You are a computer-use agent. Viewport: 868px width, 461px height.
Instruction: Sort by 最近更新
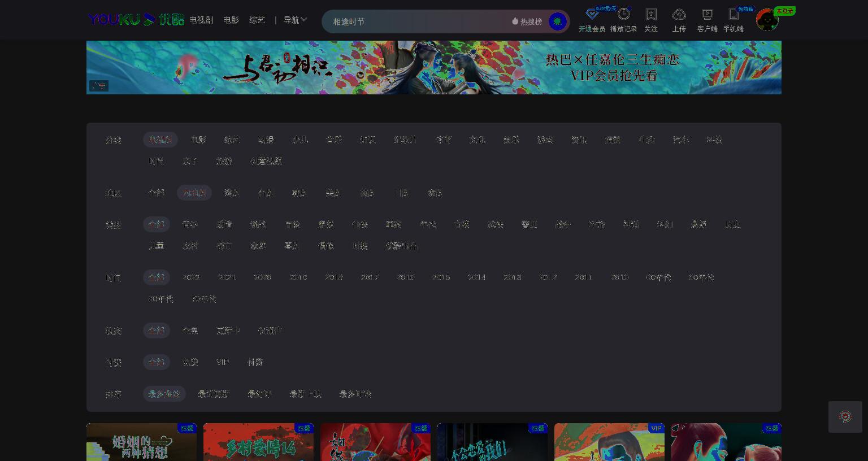[x=214, y=394]
